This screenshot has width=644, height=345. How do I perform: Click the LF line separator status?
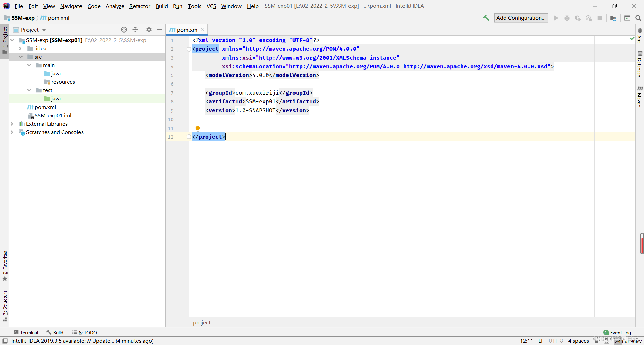[541, 341]
